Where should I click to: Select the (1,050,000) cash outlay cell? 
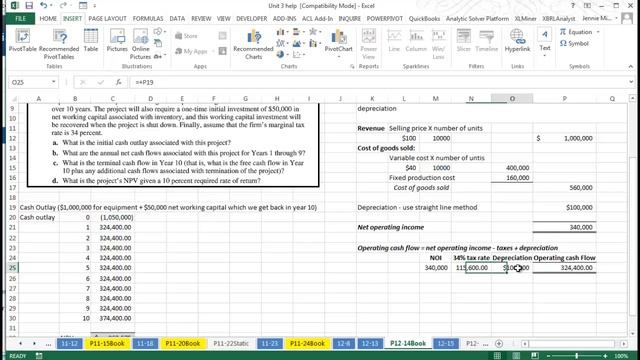tap(113, 218)
